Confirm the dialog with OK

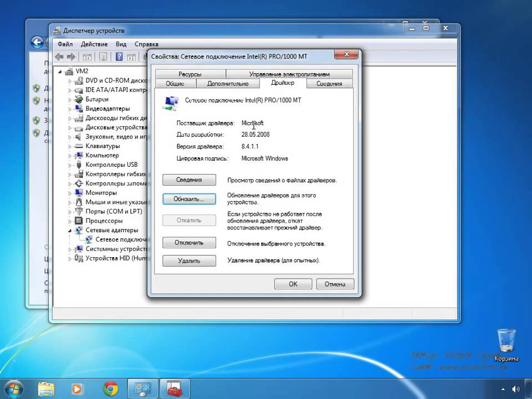coord(293,284)
